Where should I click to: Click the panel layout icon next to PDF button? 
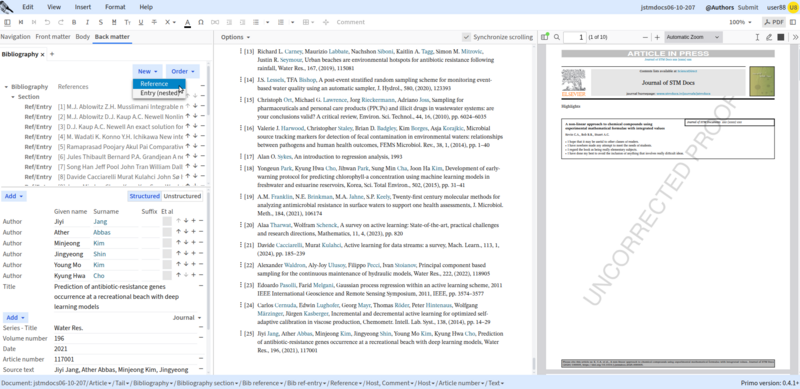point(793,22)
